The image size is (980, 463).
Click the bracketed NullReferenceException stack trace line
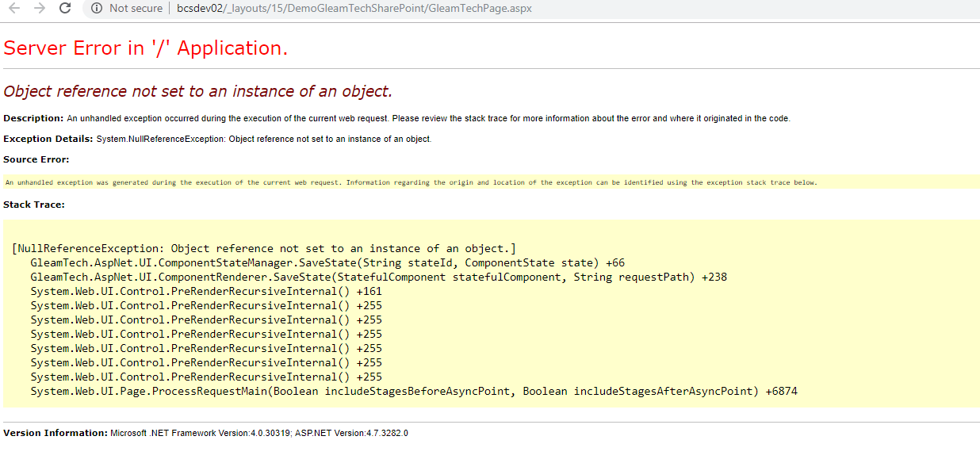pyautogui.click(x=264, y=248)
